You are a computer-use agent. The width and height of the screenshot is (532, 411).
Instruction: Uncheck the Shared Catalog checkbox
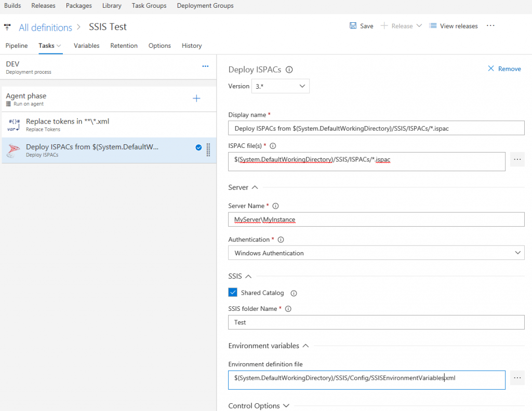click(232, 292)
